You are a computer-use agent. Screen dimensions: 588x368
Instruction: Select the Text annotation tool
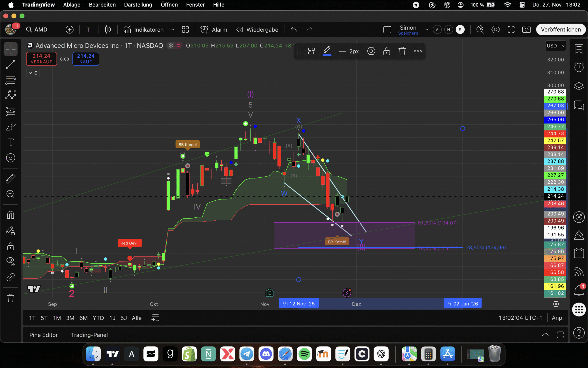tap(10, 142)
